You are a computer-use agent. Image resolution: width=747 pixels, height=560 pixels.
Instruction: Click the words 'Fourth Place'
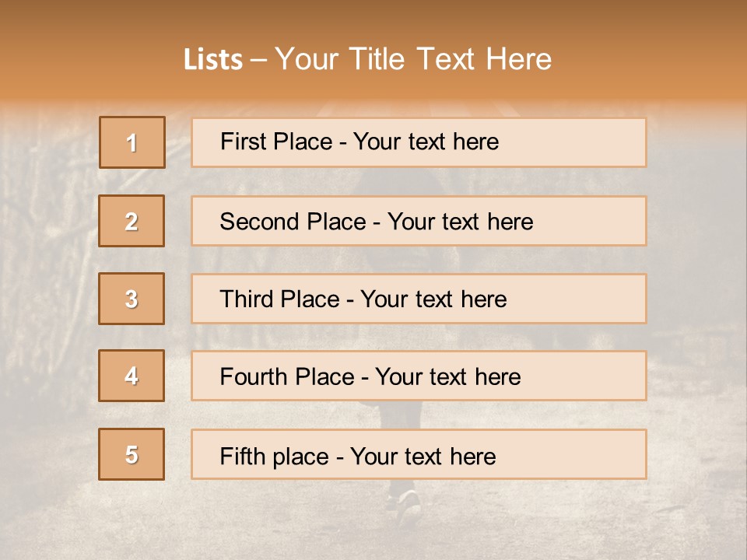[x=287, y=376]
